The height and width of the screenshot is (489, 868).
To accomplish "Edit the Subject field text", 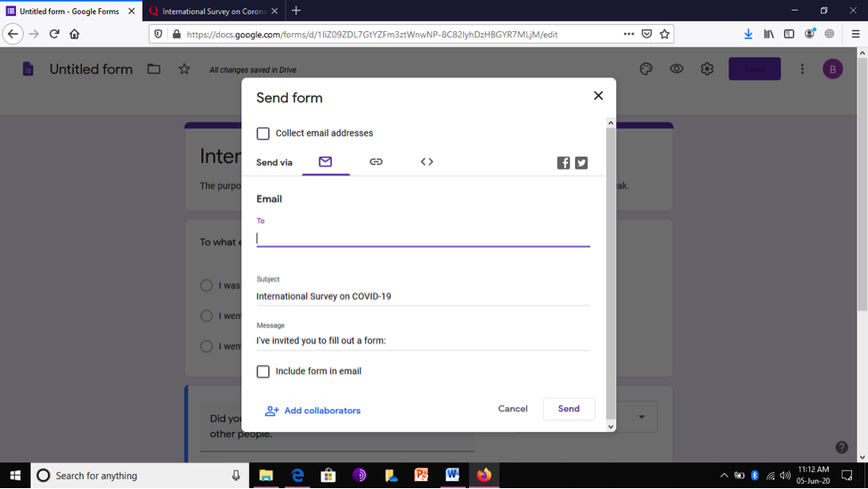I will tap(423, 297).
